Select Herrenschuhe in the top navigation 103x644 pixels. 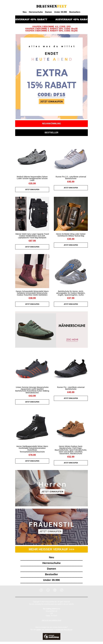point(36,12)
